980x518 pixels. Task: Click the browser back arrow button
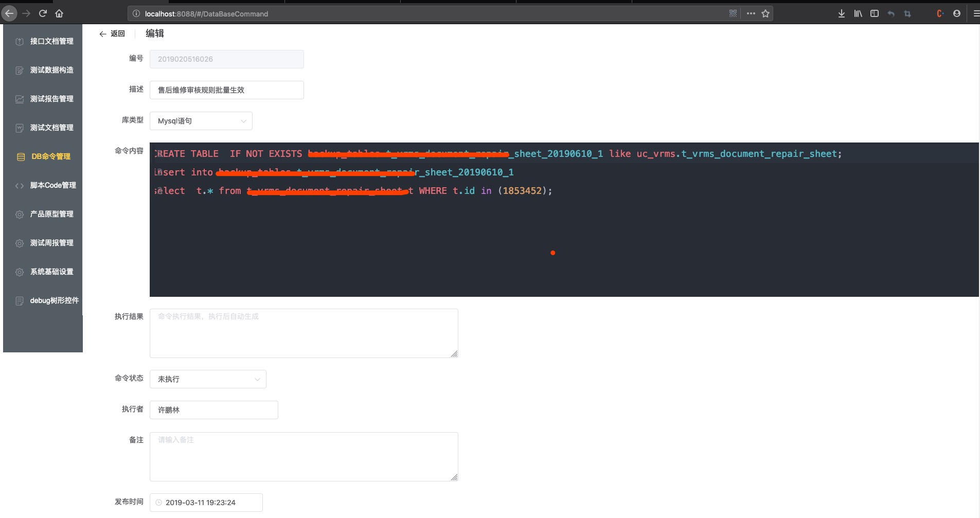click(x=9, y=13)
